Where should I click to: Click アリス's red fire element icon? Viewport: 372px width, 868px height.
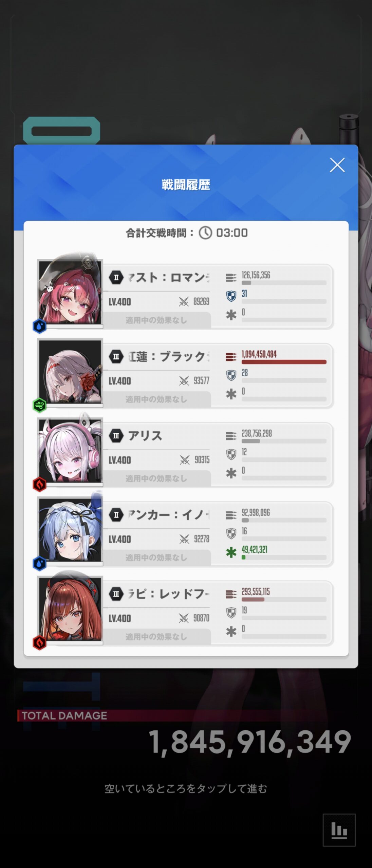(x=39, y=484)
